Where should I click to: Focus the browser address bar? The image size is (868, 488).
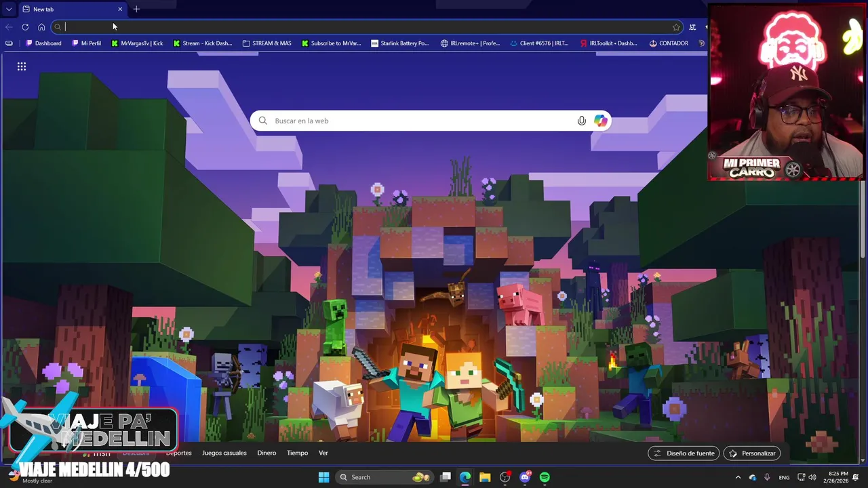pyautogui.click(x=366, y=27)
